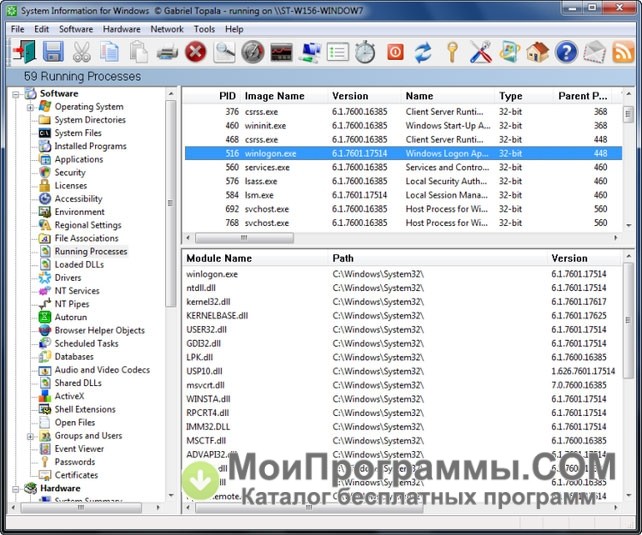The width and height of the screenshot is (642, 535).
Task: Click the blue question mark help icon
Action: (566, 52)
